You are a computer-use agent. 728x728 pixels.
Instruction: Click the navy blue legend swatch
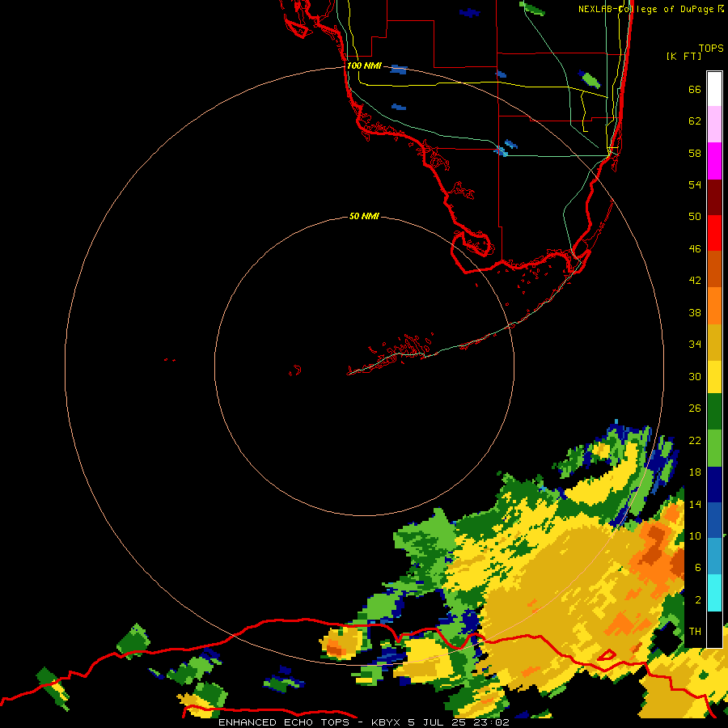(714, 485)
